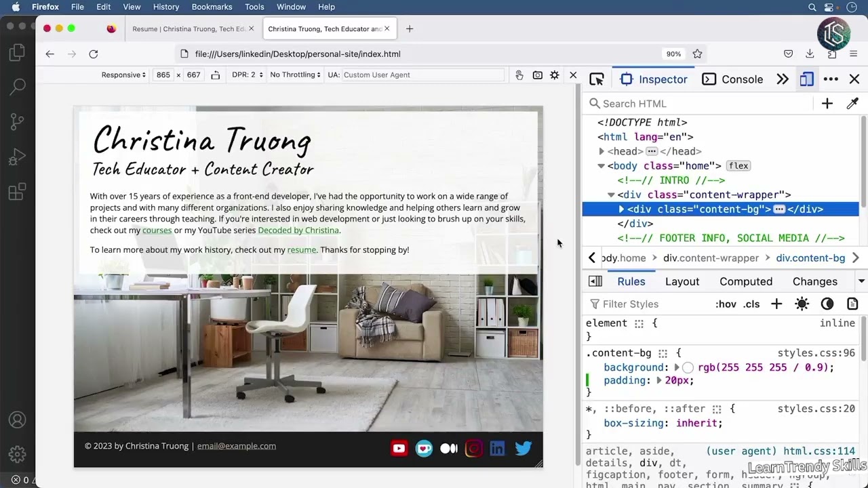Reload the page in Firefox
Viewport: 868px width, 488px height.
[94, 54]
